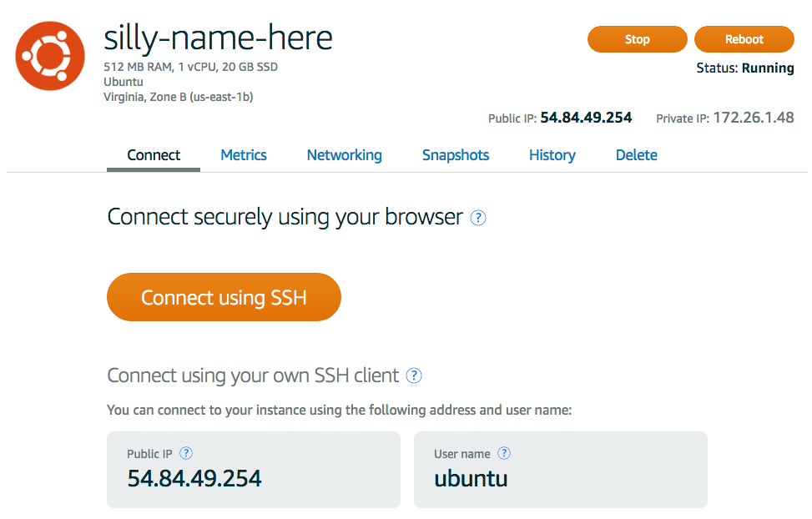Select header Public IP value 54.84.49.254
Image resolution: width=812 pixels, height=519 pixels.
tap(586, 118)
